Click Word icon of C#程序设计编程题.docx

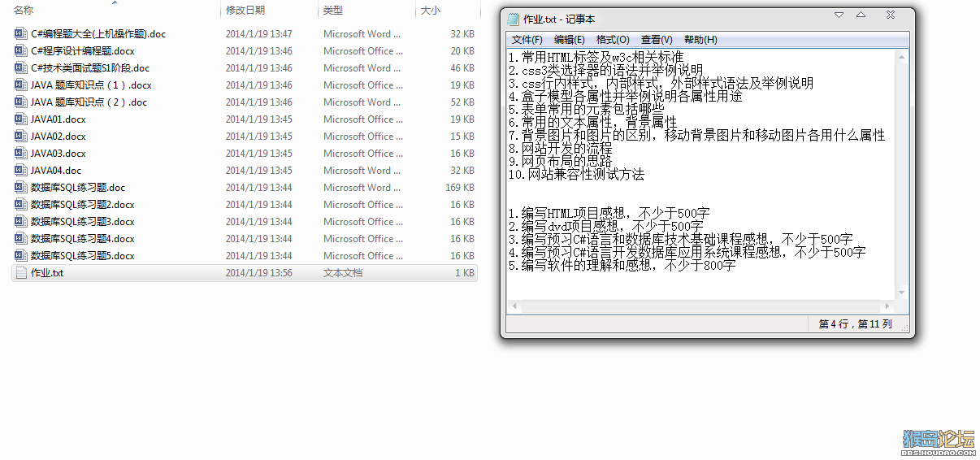point(21,51)
